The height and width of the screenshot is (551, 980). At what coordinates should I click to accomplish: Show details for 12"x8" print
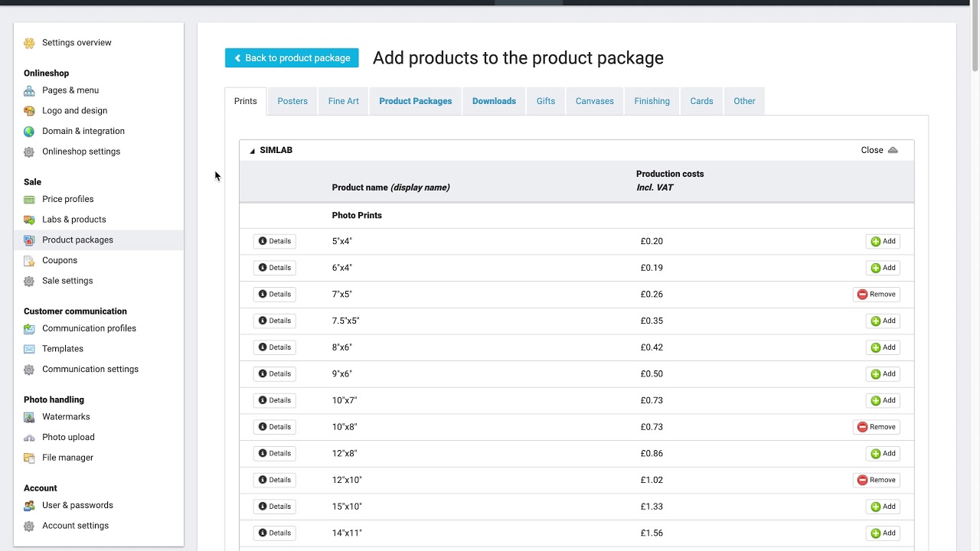[x=275, y=454]
